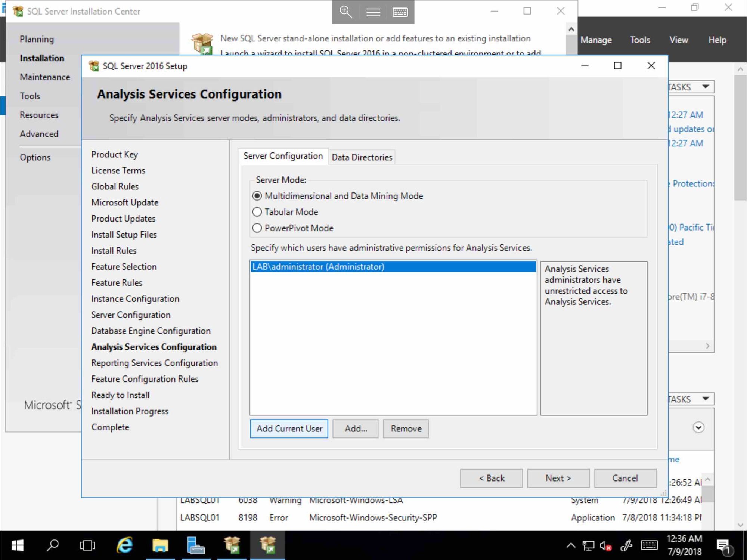
Task: Click Add Current User button
Action: tap(289, 428)
